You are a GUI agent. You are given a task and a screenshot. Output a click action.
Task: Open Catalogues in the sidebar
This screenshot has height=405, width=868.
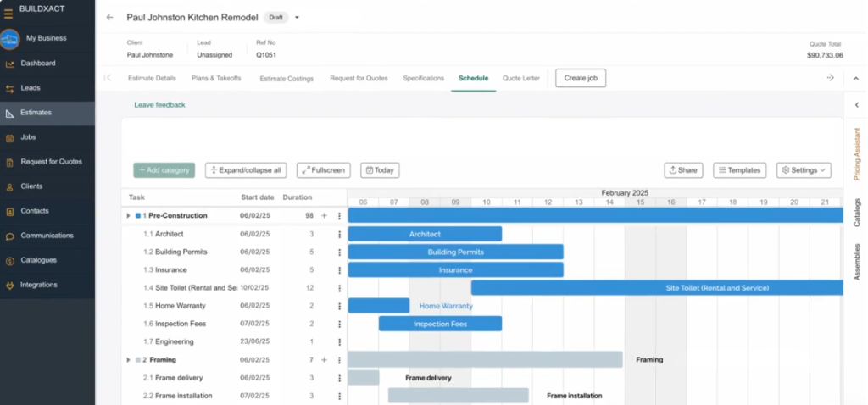47,260
